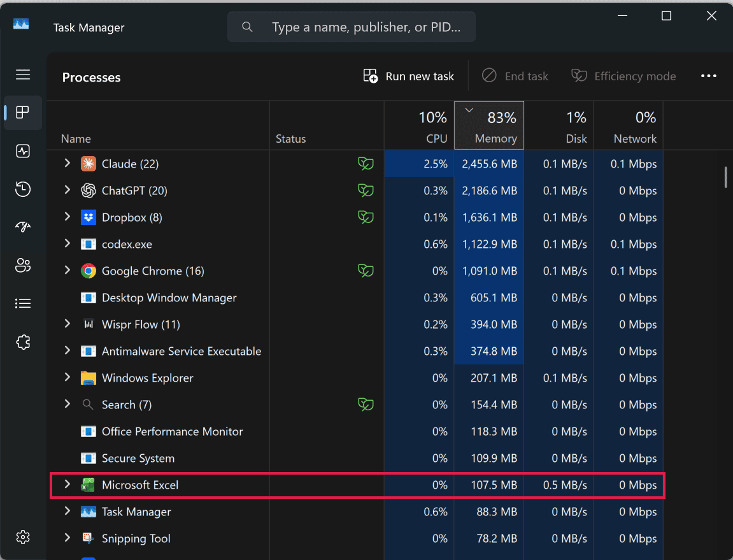Open the Details list sidebar icon
Image resolution: width=733 pixels, height=560 pixels.
23,304
